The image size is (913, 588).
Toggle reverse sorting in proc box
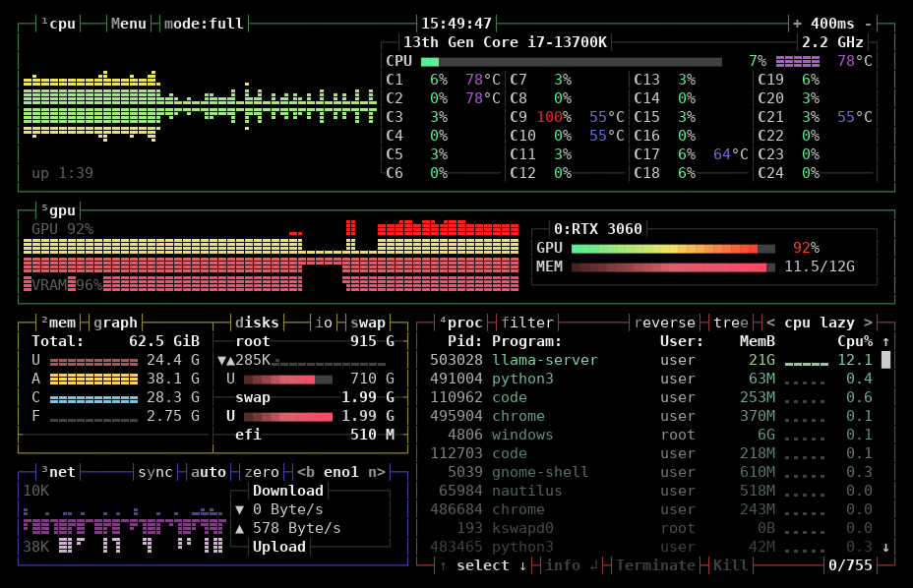click(x=665, y=323)
